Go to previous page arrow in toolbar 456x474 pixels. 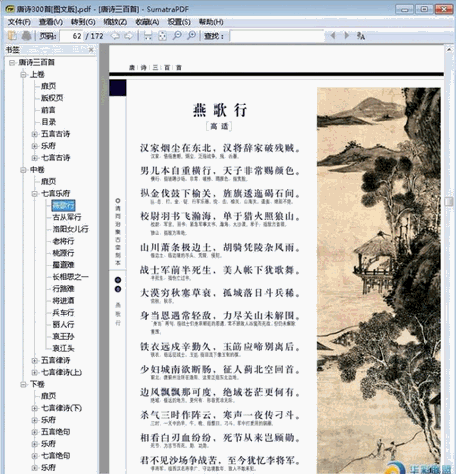pos(115,36)
